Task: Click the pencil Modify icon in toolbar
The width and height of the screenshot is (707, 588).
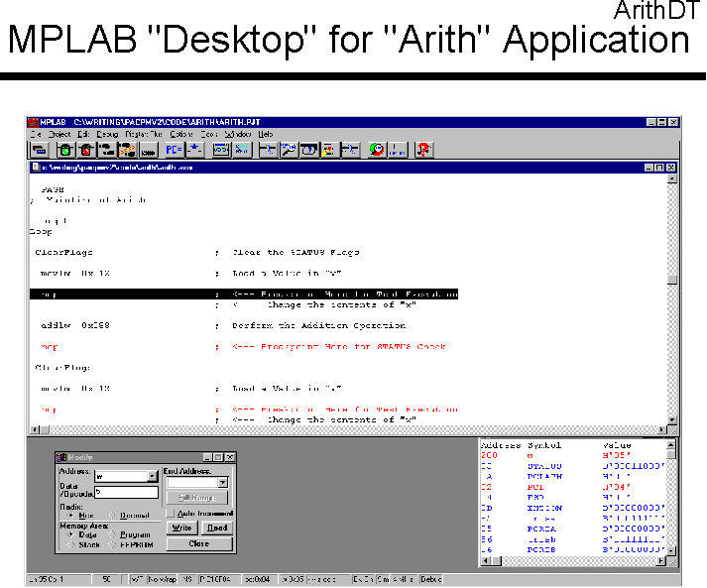Action: pos(329,150)
